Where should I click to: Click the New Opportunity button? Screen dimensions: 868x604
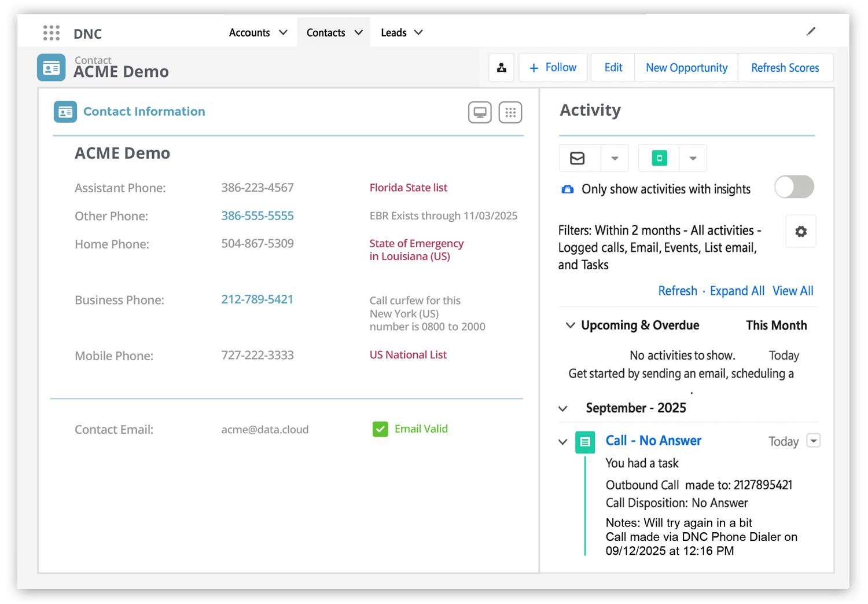686,68
